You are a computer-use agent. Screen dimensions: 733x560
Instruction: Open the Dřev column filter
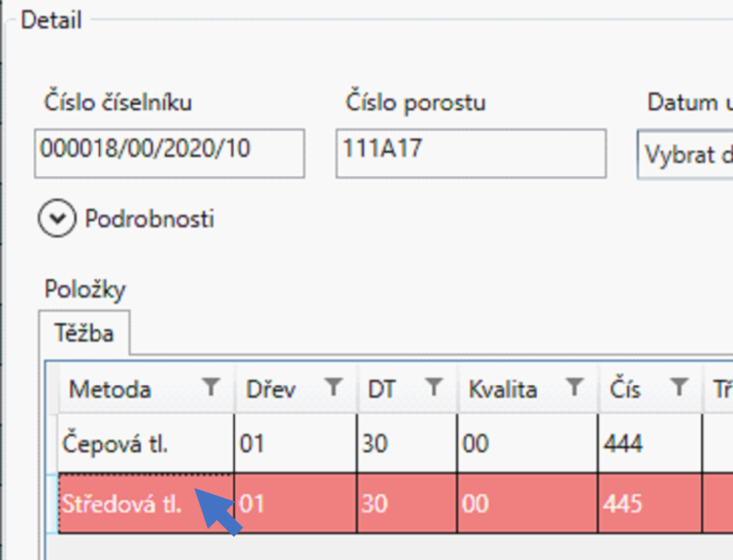coord(334,387)
